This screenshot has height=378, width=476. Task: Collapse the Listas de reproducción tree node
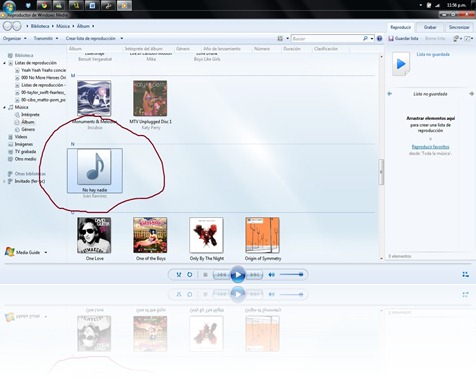(4, 63)
